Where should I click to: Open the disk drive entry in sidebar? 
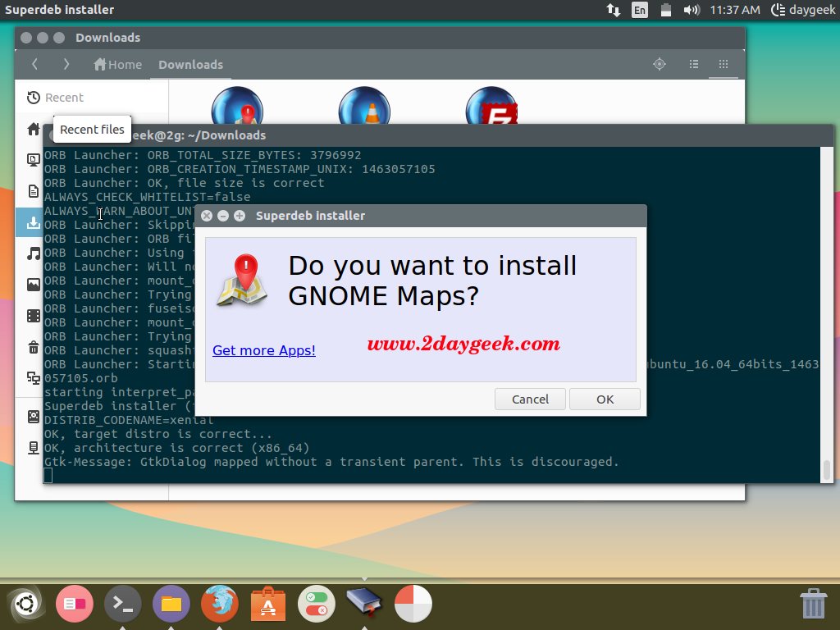point(33,416)
